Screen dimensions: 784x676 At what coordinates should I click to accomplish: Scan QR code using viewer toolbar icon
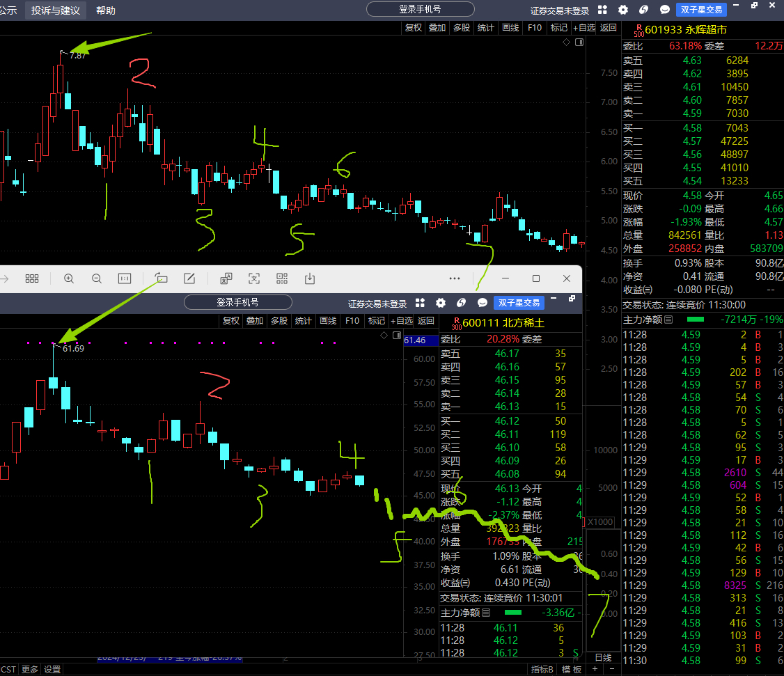pos(282,278)
